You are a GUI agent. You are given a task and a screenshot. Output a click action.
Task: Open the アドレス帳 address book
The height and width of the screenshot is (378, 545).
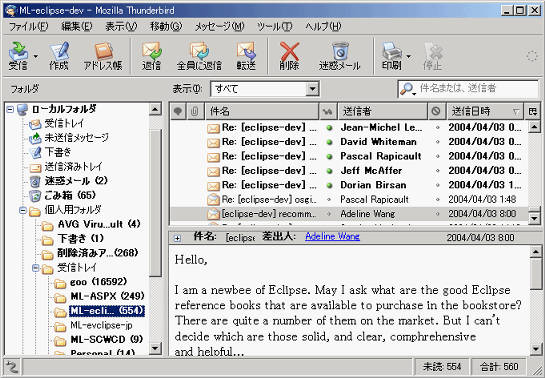[x=103, y=56]
